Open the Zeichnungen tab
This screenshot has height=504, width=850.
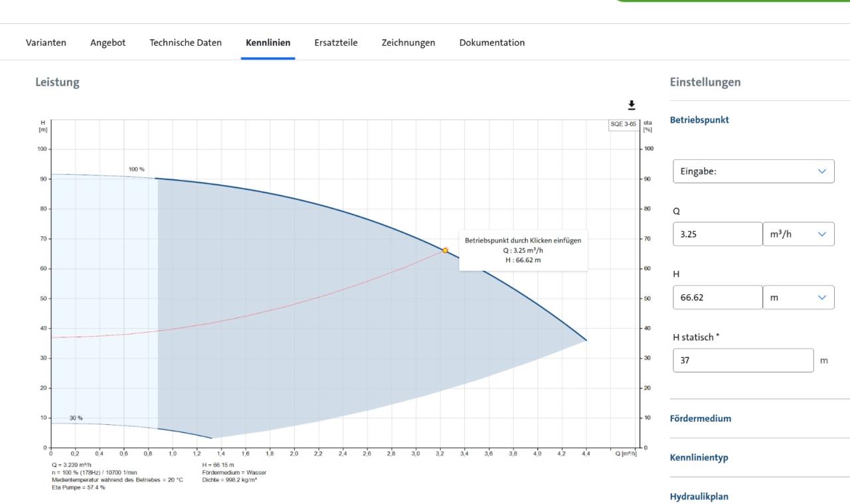coord(408,42)
